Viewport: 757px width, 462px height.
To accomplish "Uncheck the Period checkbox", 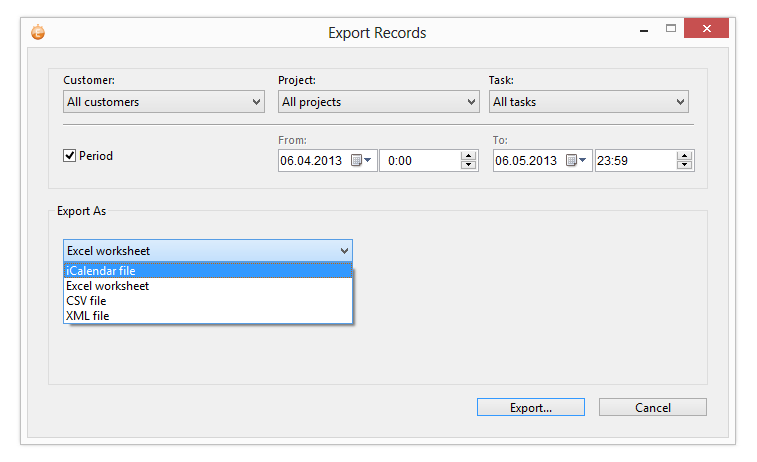I will pos(70,156).
